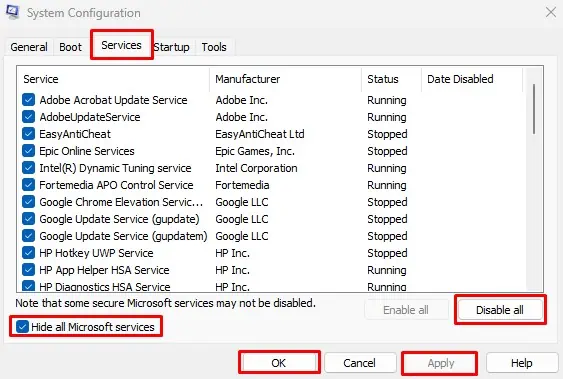
Task: Click the System Configuration title bar icon
Action: pos(12,12)
